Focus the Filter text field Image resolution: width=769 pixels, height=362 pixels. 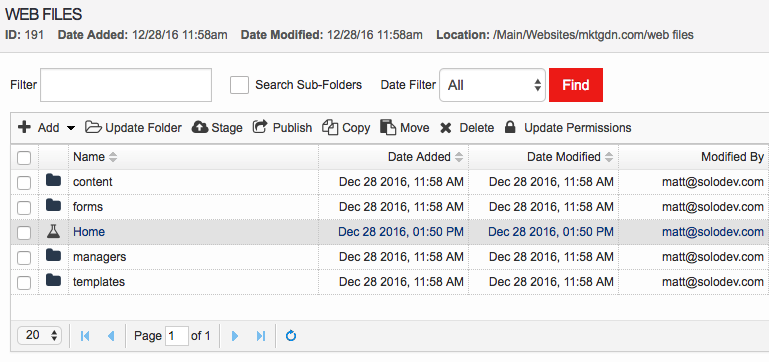[126, 85]
